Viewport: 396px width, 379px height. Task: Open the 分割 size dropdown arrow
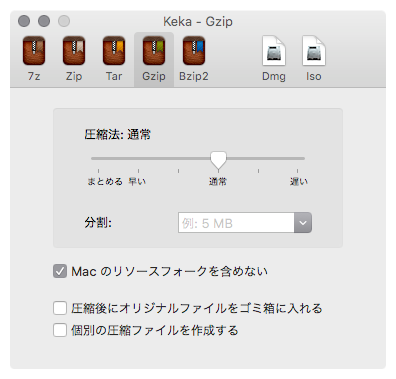pyautogui.click(x=303, y=223)
